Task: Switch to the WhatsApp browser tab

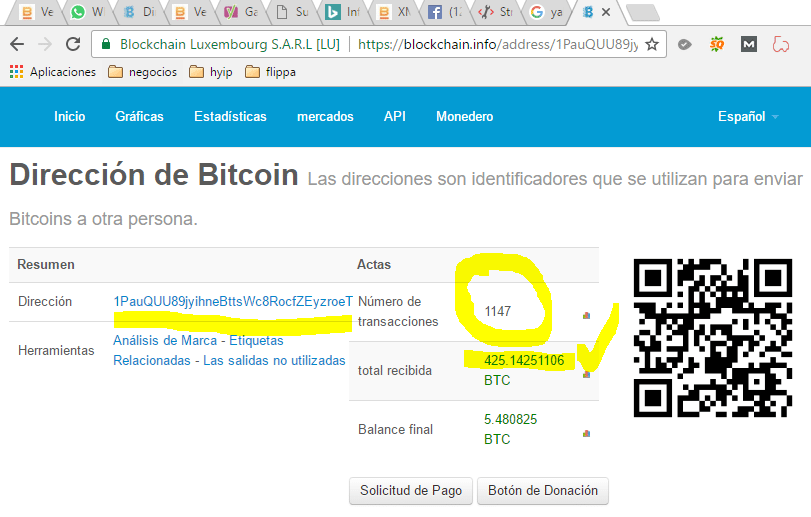Action: tap(87, 12)
